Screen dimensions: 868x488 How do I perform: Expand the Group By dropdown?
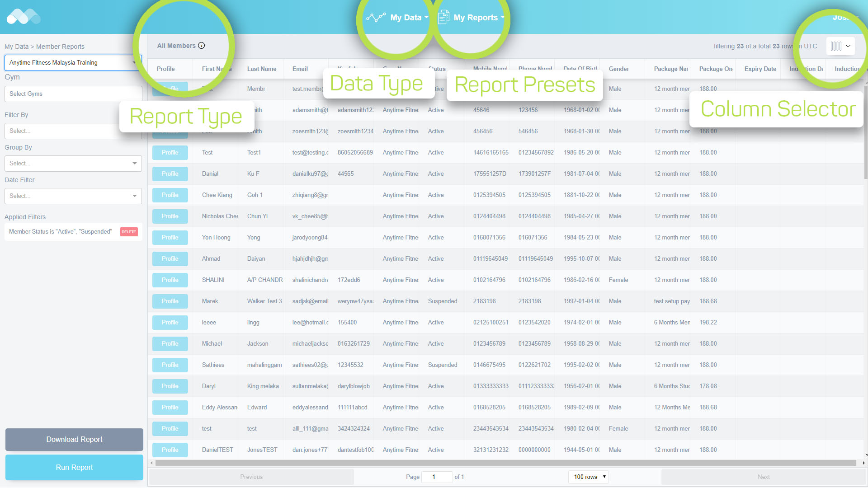[x=73, y=164]
